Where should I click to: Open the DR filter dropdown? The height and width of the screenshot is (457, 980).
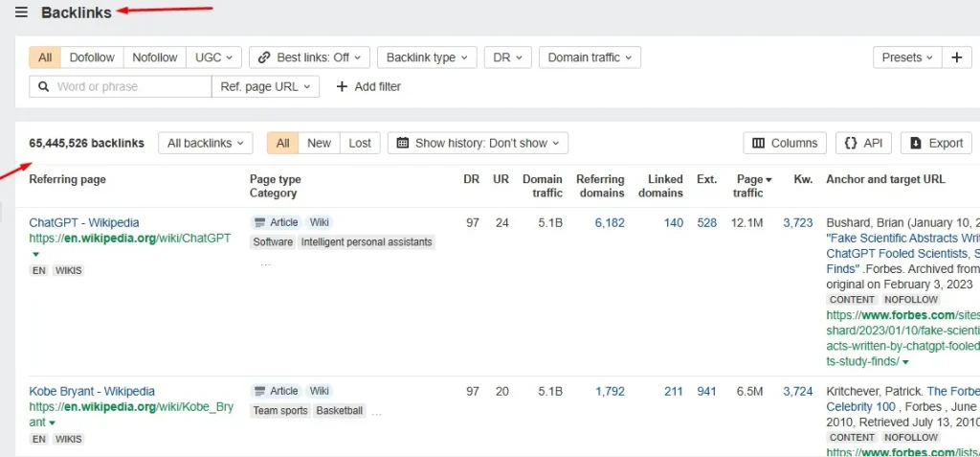[x=507, y=57]
